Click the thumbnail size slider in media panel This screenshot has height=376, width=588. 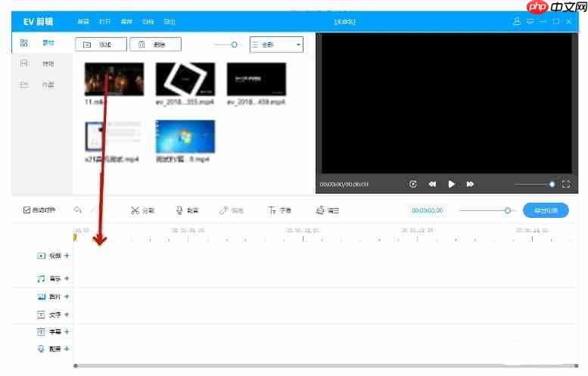226,45
